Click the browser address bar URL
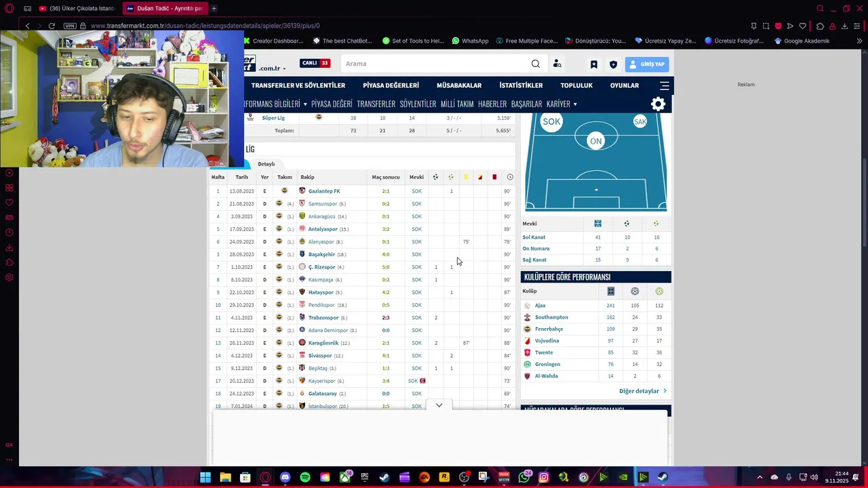This screenshot has width=868, height=488. coord(205,26)
